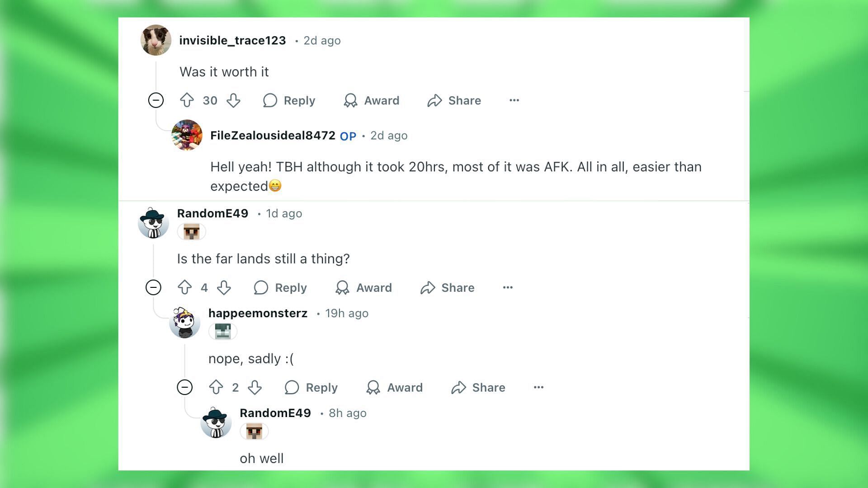Click the upvote arrow on RandomE49 comment

[184, 287]
